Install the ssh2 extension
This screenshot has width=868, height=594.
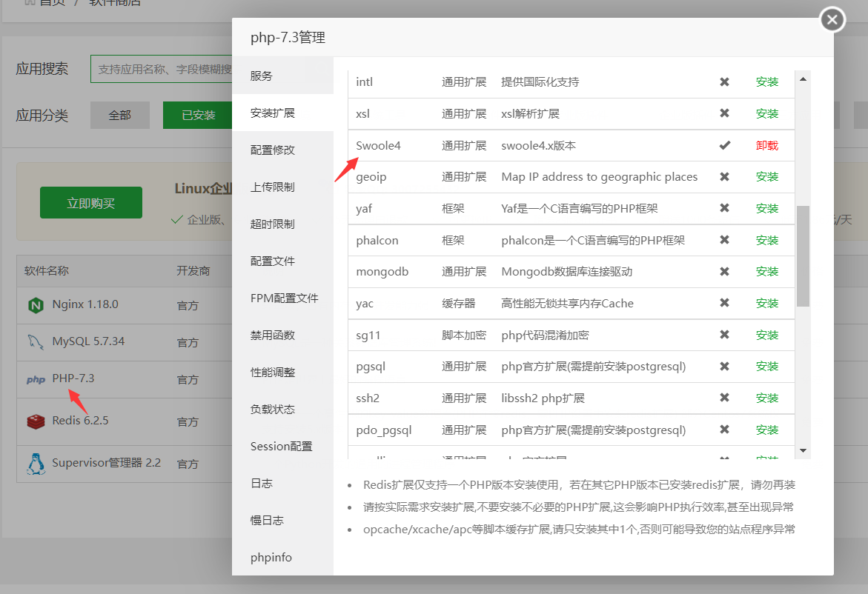[767, 398]
